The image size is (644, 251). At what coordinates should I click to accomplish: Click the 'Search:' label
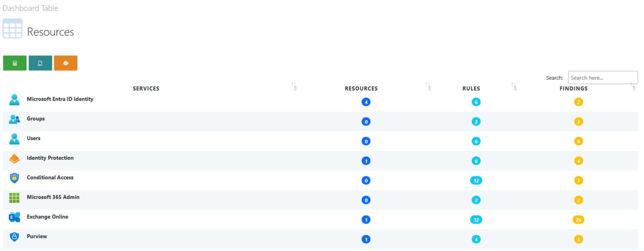[554, 78]
